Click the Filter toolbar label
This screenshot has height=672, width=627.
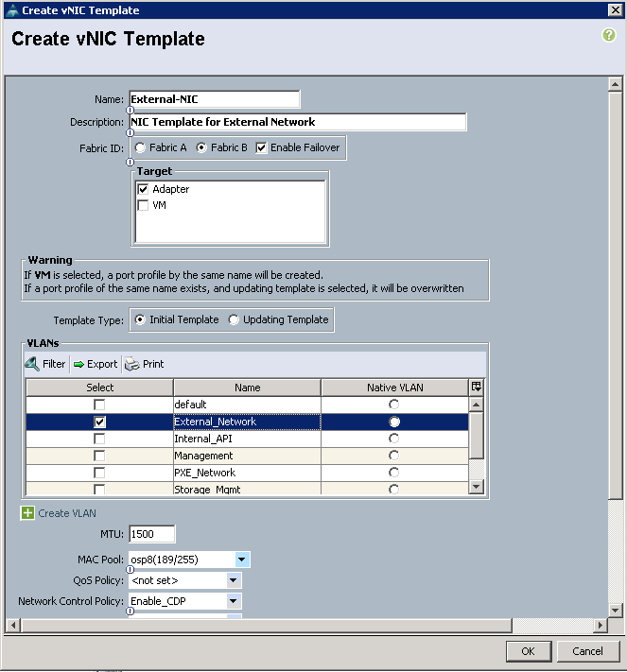coord(54,364)
